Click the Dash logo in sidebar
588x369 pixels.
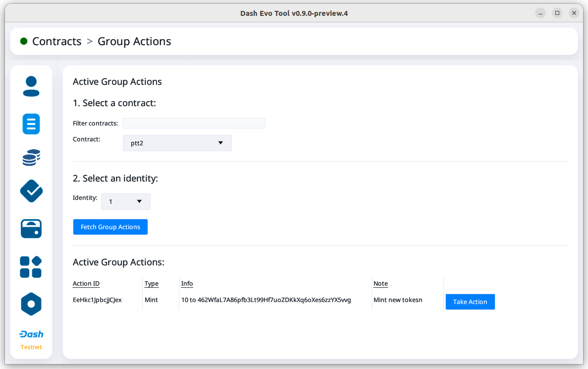click(31, 334)
